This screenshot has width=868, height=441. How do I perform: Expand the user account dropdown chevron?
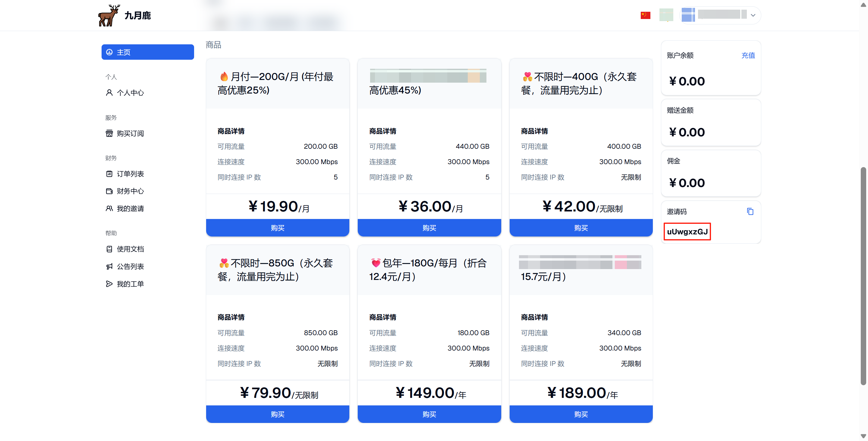click(x=753, y=15)
